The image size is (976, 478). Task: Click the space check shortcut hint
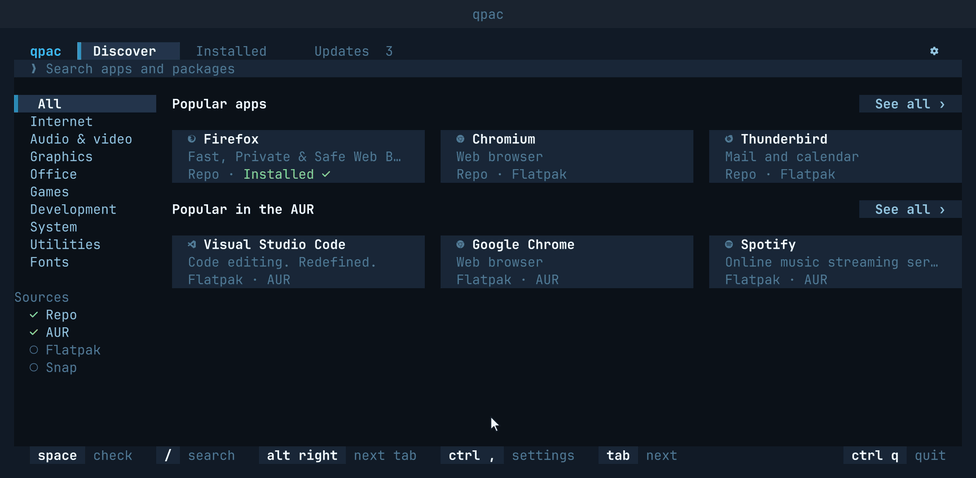tap(81, 456)
